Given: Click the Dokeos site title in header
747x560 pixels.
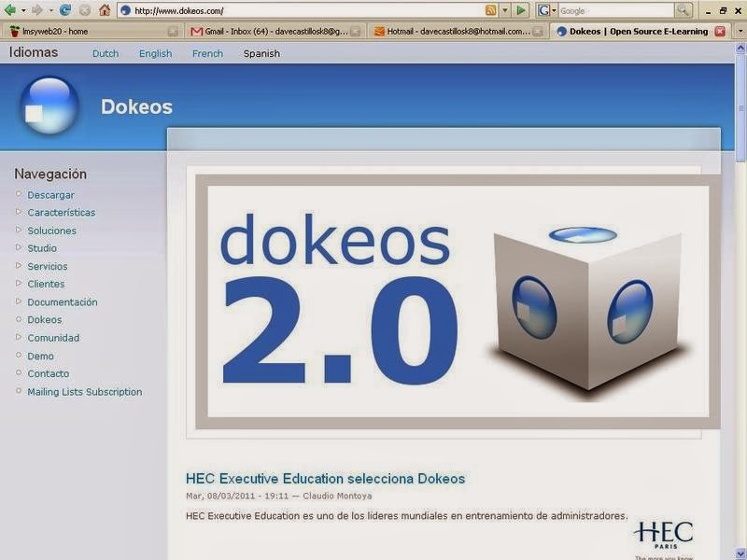Looking at the screenshot, I should click(x=136, y=106).
